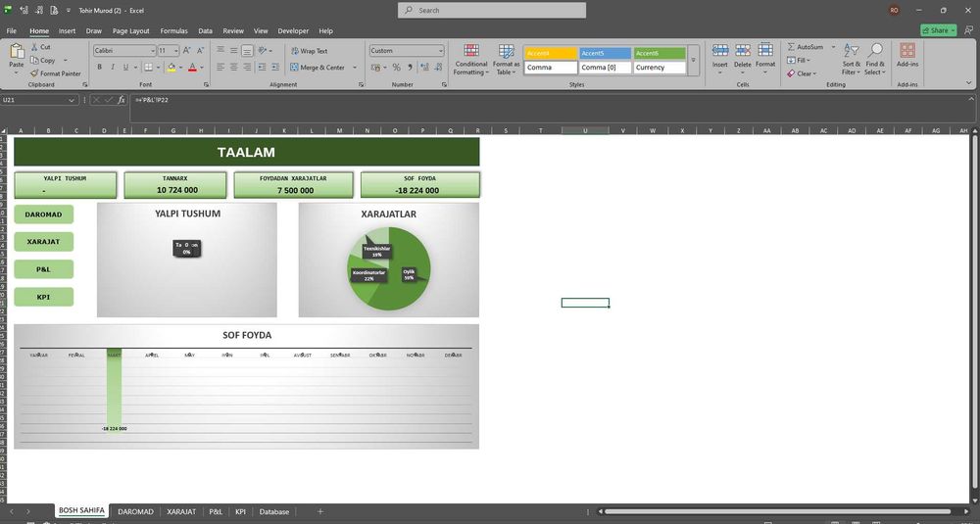Viewport: 980px width, 524px height.
Task: Click the Copy icon
Action: pyautogui.click(x=34, y=61)
